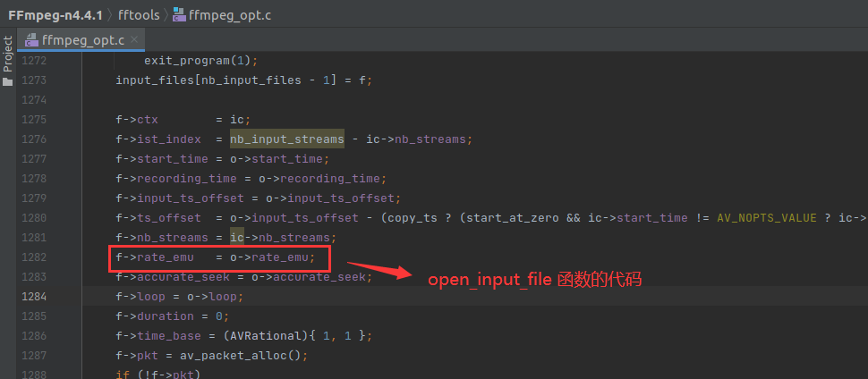Click the AV_NOPTS_VALUE constant
868x379 pixels.
761,218
